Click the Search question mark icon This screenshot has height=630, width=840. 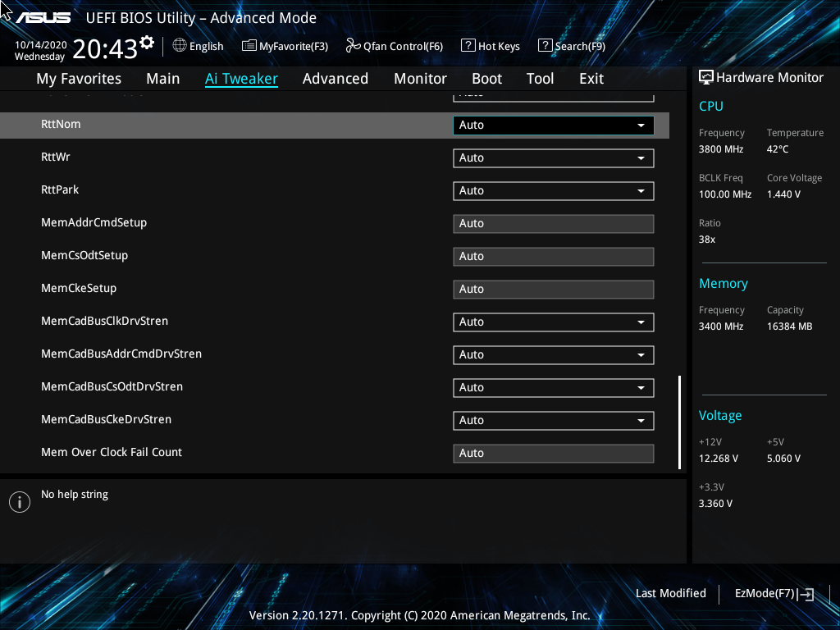point(545,46)
